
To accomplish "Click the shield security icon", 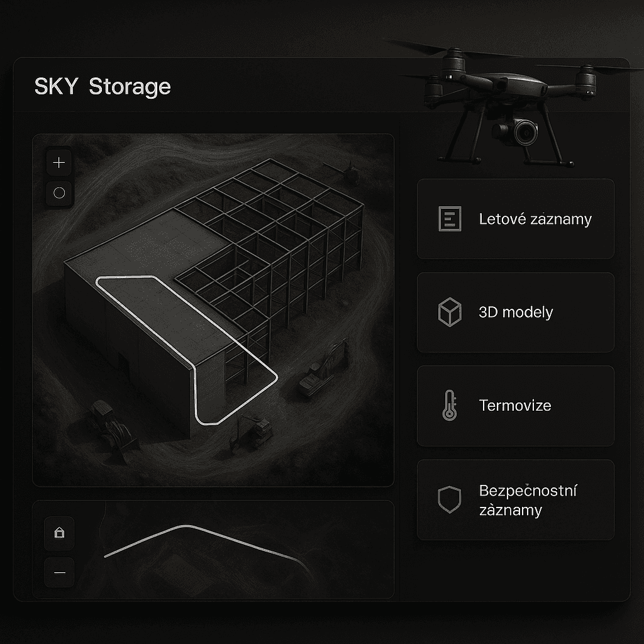I will pos(450,499).
